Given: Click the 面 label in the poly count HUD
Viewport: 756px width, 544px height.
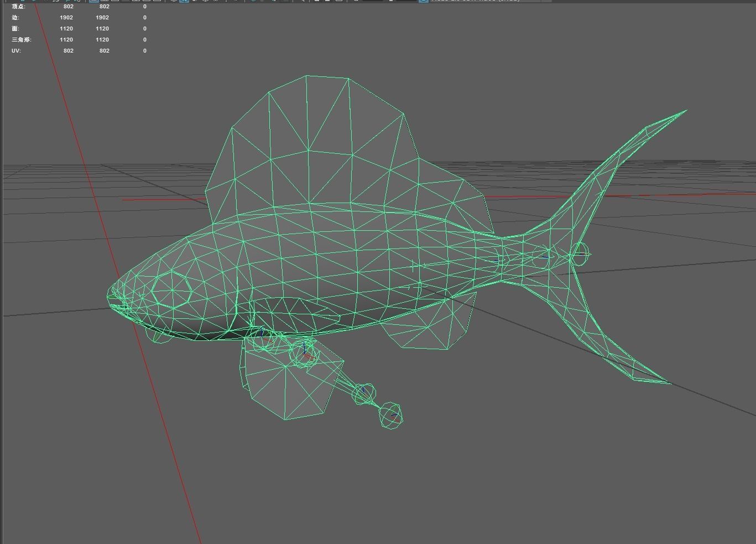Looking at the screenshot, I should [x=15, y=29].
